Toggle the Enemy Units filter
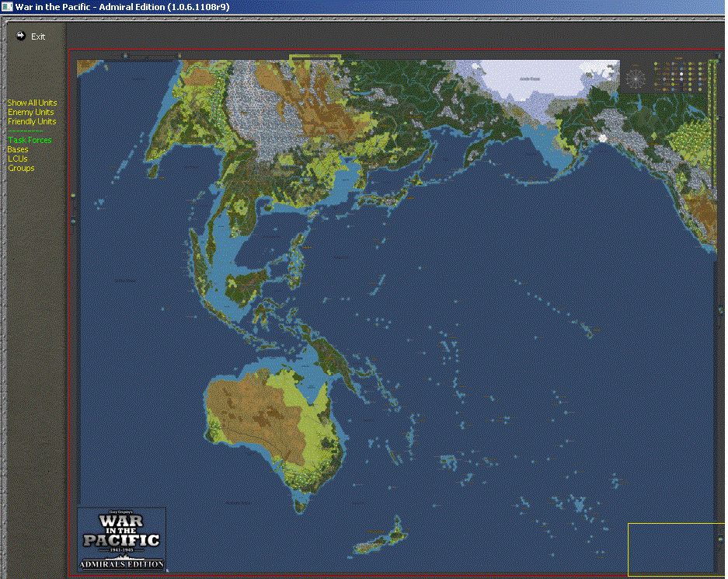The image size is (728, 579). 30,112
